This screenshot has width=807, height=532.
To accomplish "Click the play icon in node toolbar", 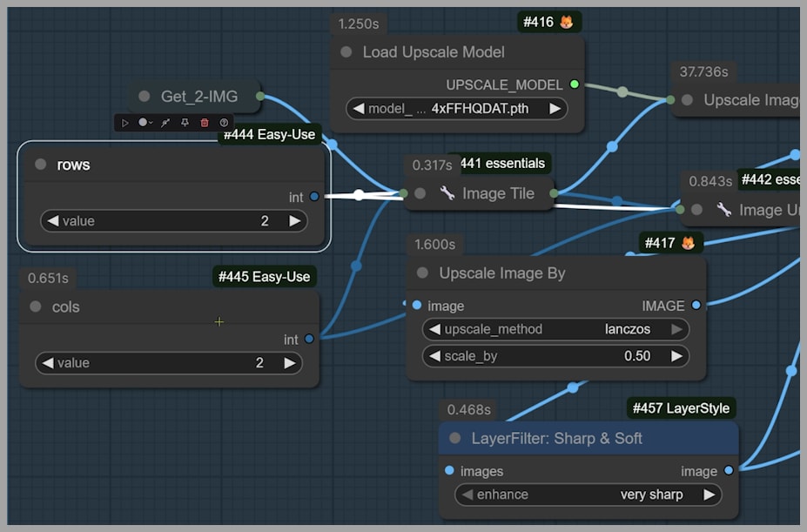I will 125,123.
